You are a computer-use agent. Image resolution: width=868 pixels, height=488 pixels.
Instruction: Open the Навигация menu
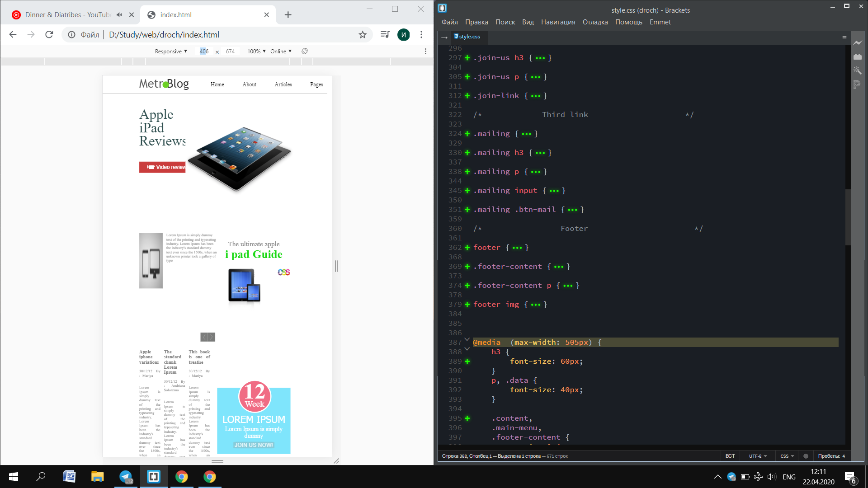click(x=558, y=22)
